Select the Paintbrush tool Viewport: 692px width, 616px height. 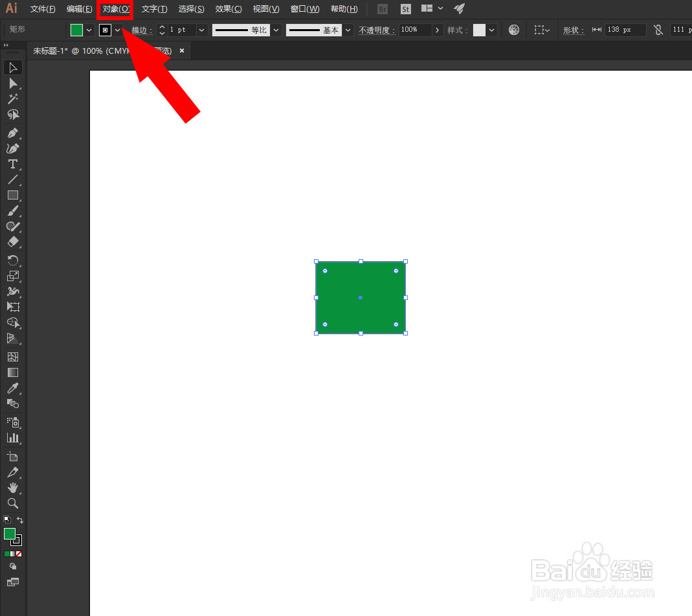13,211
